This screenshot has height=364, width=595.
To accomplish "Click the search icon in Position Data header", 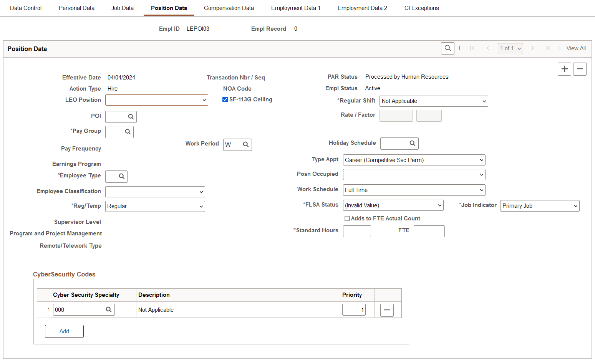I will click(447, 48).
